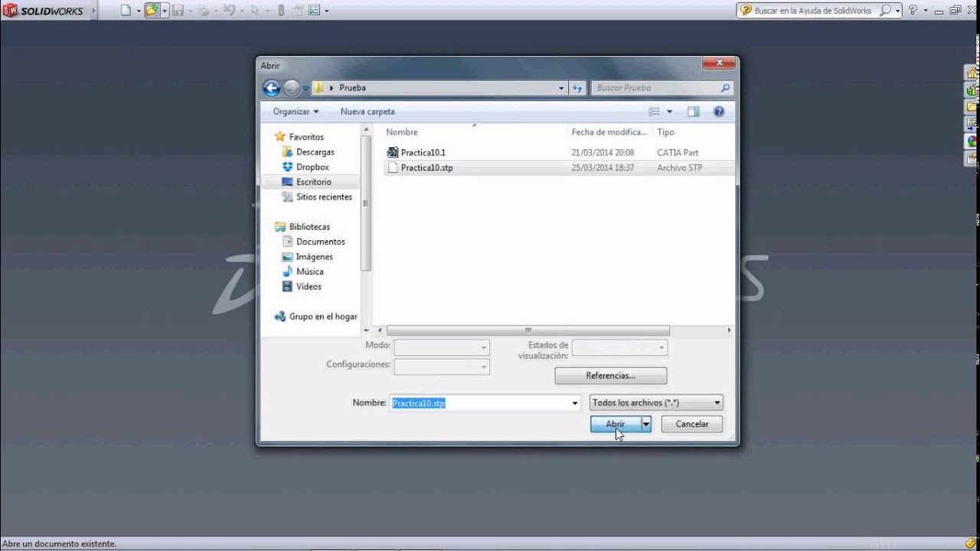Toggle the preview pane icon in dialog
Screen dimensions: 980x551
click(694, 112)
